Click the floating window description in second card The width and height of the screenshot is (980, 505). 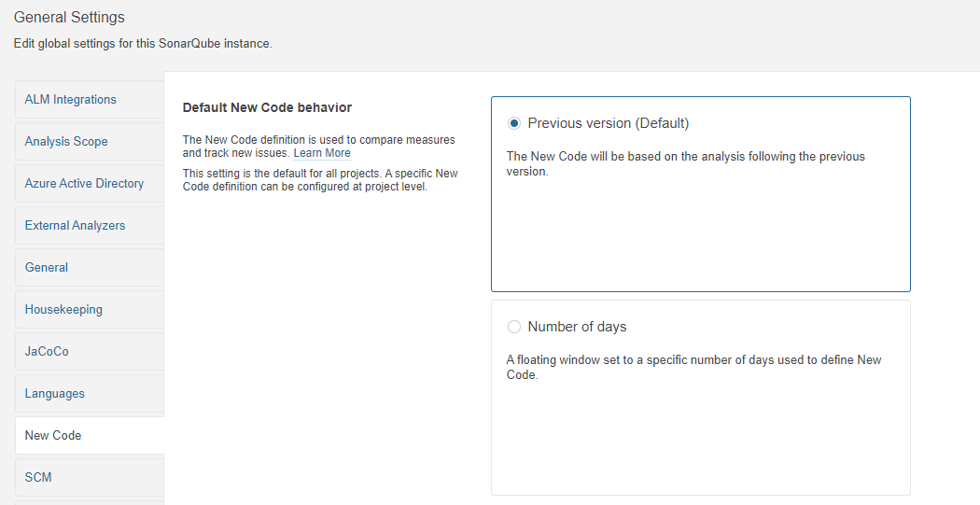click(693, 367)
